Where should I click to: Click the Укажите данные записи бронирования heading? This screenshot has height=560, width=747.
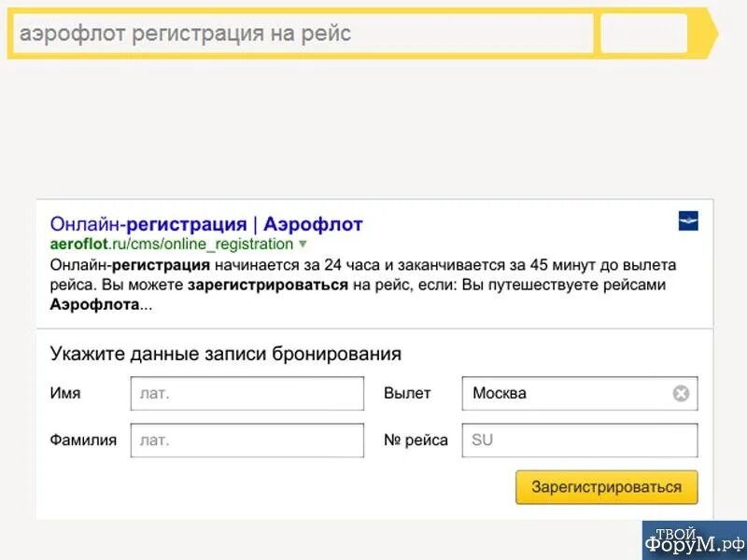pyautogui.click(x=226, y=354)
